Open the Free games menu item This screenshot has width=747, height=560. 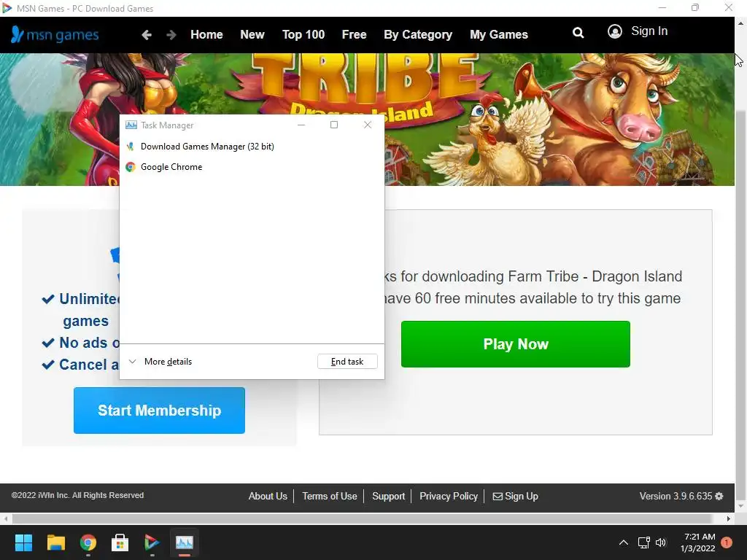tap(354, 35)
